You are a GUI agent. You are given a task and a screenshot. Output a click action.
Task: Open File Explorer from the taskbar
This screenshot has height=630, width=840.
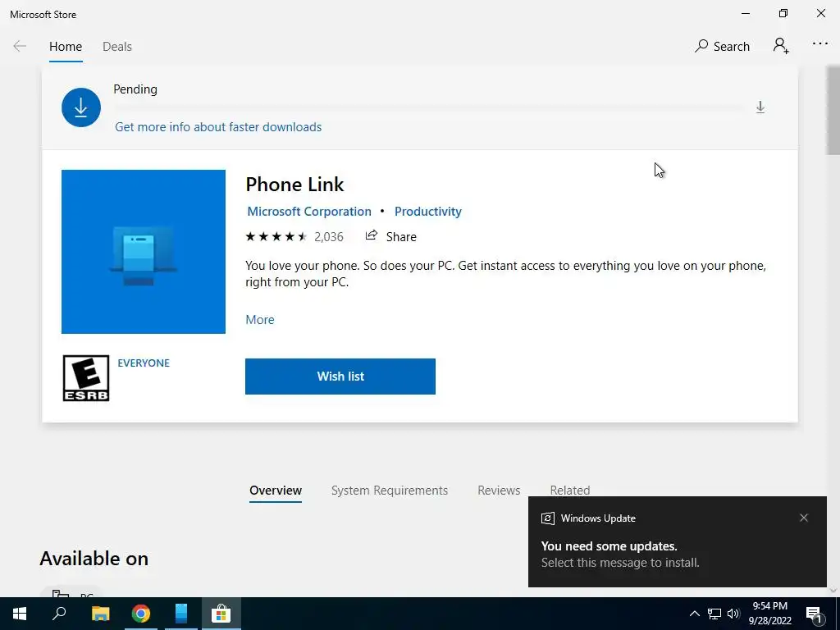point(100,614)
